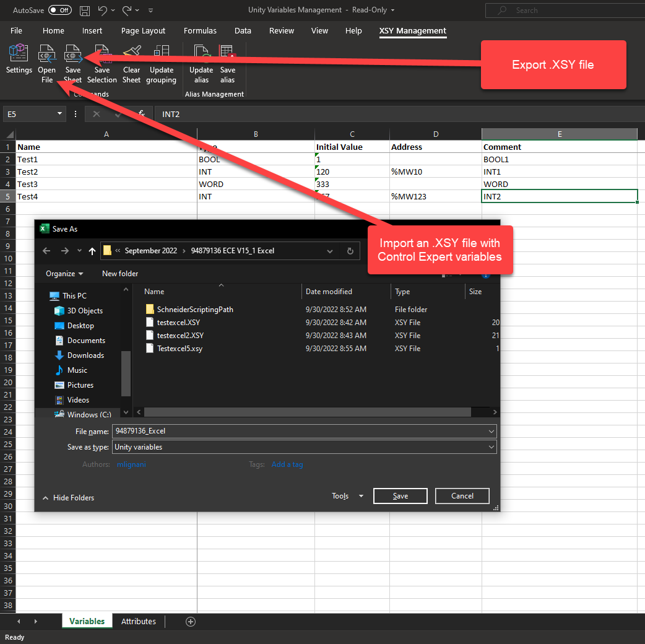Cancel the Save As dialog
The image size is (645, 644).
(462, 496)
